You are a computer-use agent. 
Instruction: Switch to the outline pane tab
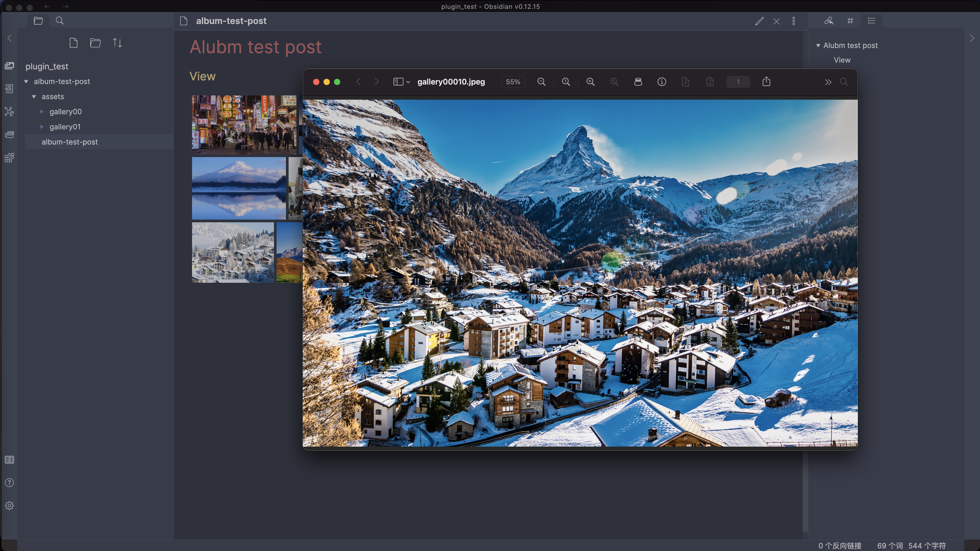pos(871,21)
